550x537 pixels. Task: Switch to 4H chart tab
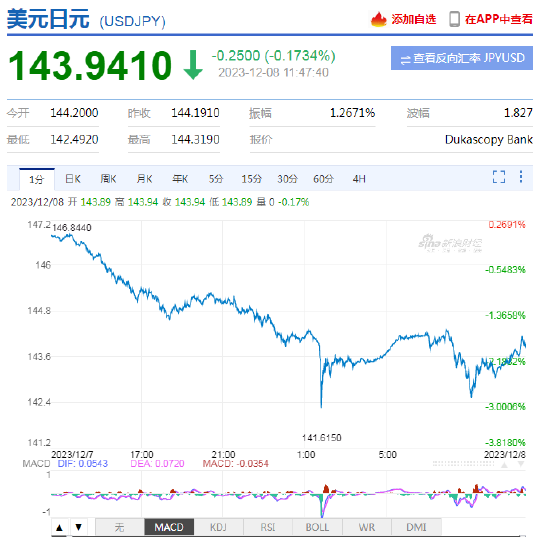(x=359, y=179)
